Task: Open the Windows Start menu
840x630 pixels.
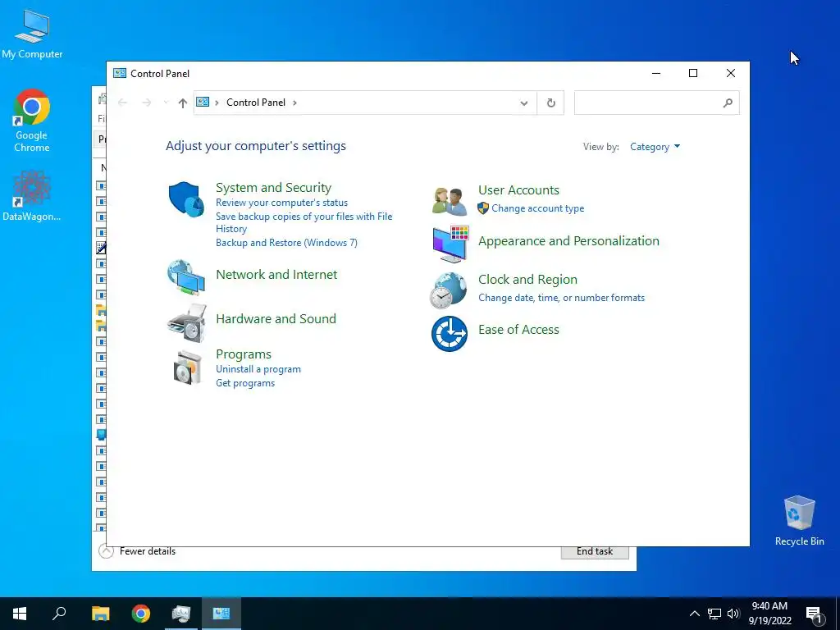Action: [20, 614]
